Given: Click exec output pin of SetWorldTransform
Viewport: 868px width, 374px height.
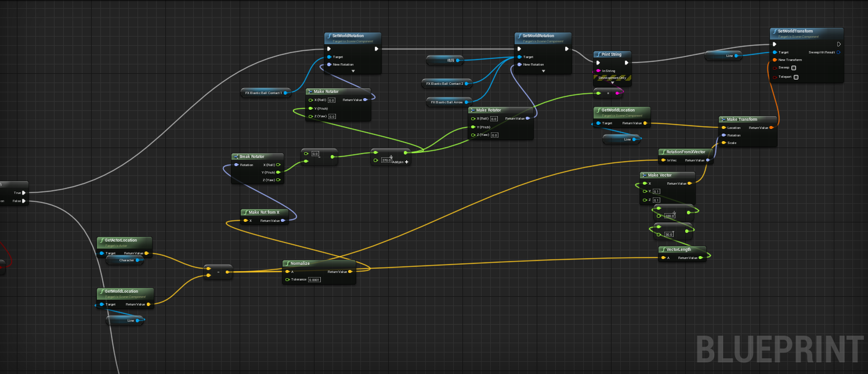Looking at the screenshot, I should coord(839,44).
